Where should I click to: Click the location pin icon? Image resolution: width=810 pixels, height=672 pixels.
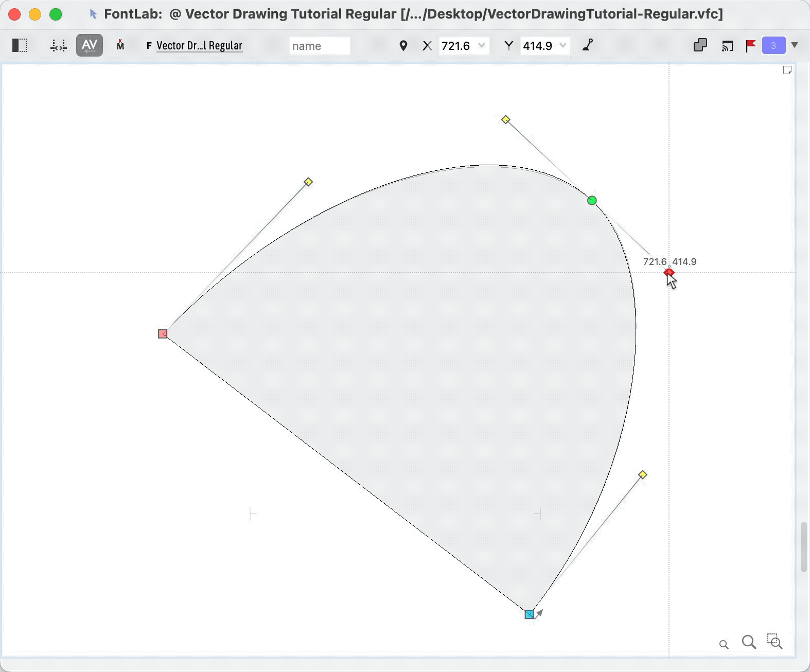click(403, 46)
